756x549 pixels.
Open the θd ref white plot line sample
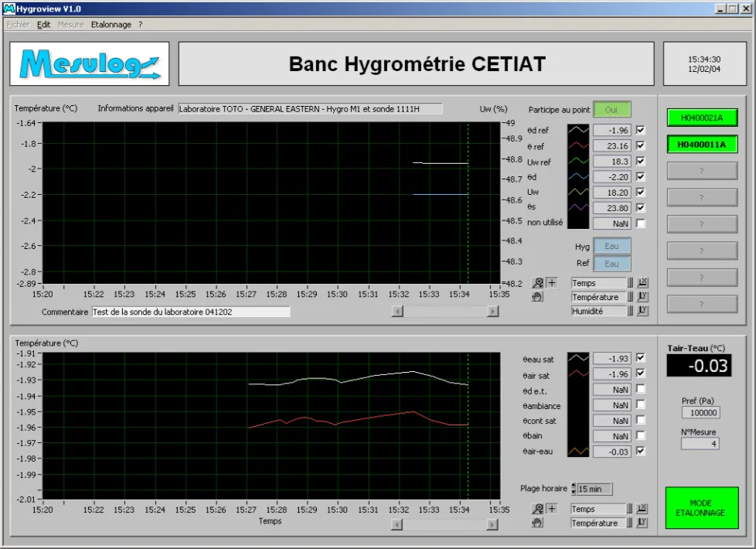578,130
